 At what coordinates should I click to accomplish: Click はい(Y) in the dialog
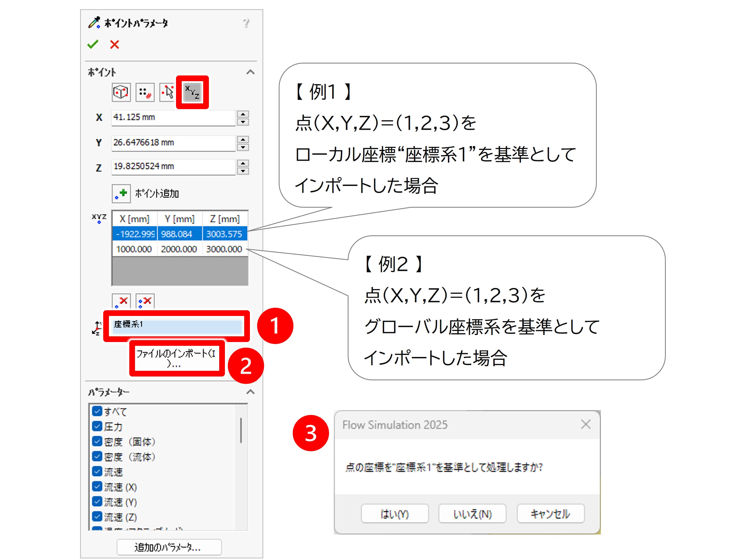tap(394, 513)
